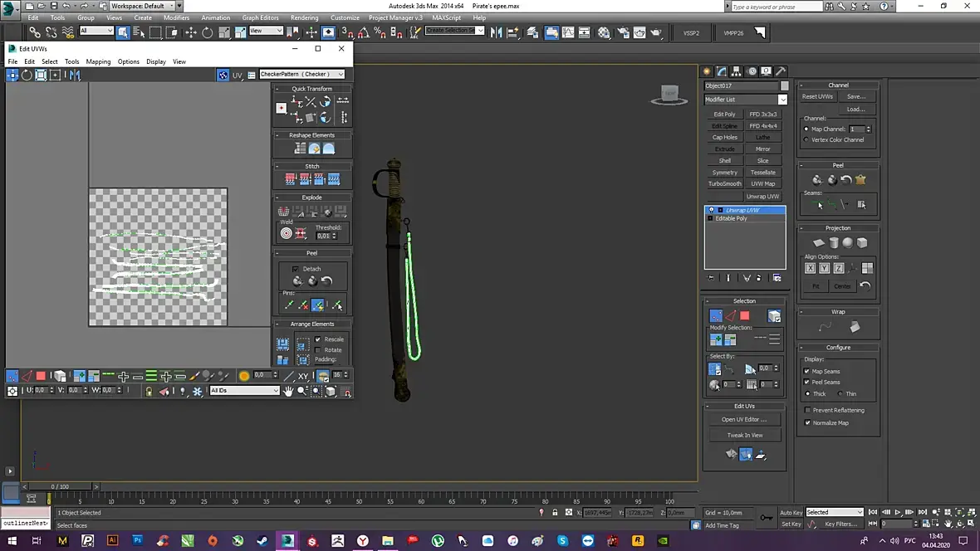Select the Rotate tool in Edit UVWs toolbar
Image resolution: width=980 pixels, height=551 pixels.
pos(27,75)
